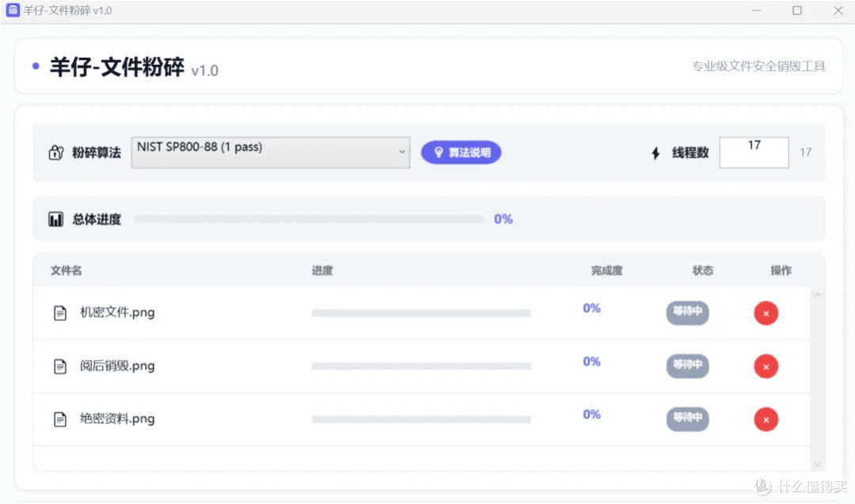Click the 算法说明 button
Viewport: 855px width, 504px height.
[461, 153]
